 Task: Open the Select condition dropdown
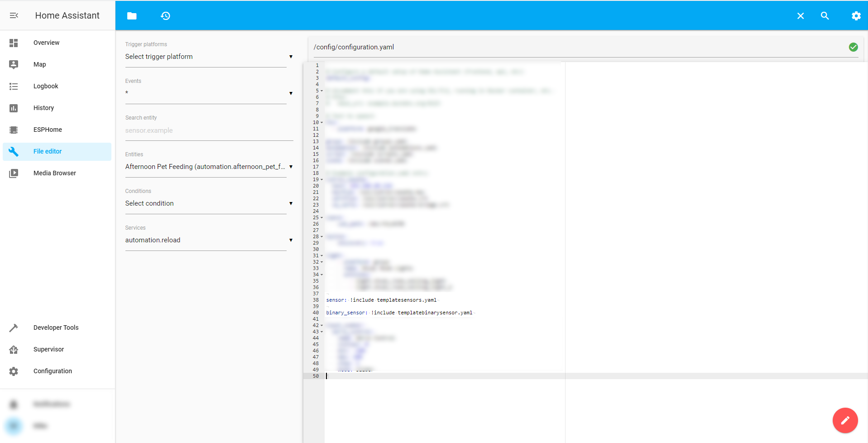(x=209, y=203)
